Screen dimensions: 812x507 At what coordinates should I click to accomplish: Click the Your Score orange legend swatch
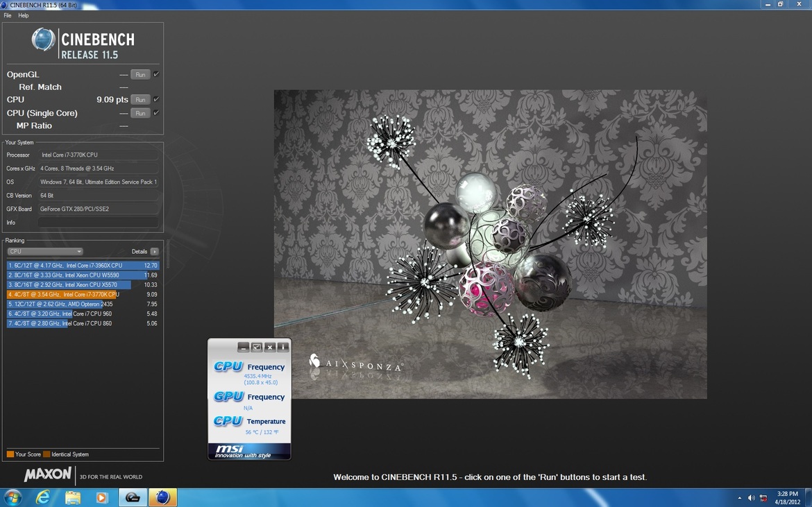[10, 454]
